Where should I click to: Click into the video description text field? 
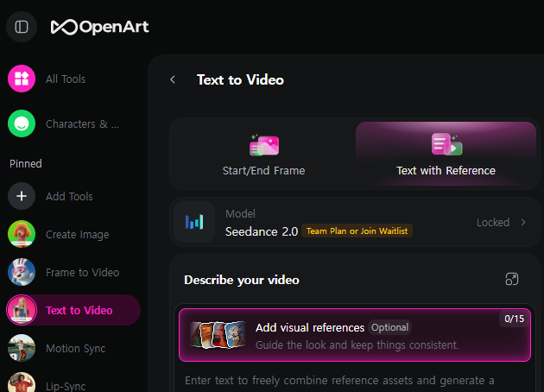tap(339, 381)
